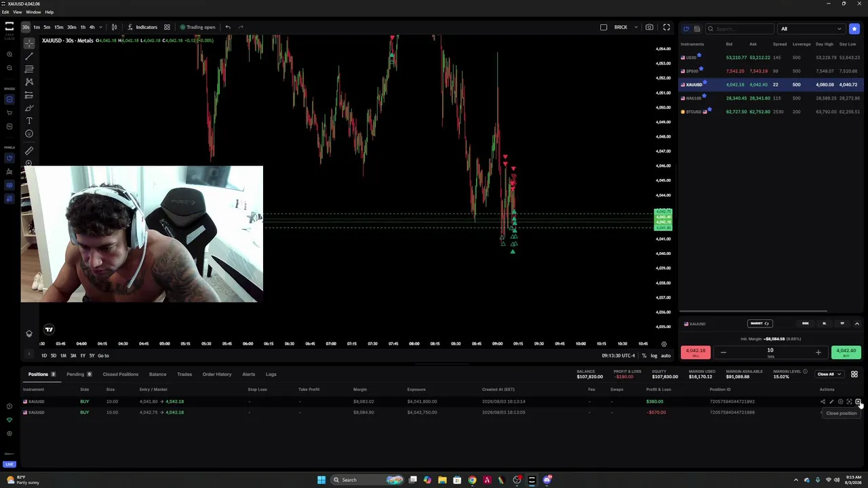Switch to Closed Positions tab

tap(121, 374)
